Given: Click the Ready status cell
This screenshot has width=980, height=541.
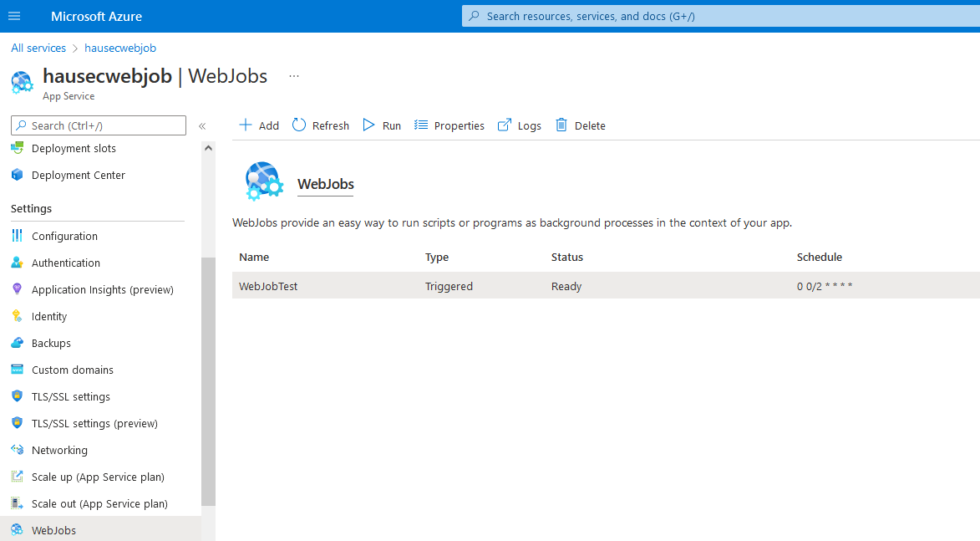Looking at the screenshot, I should pos(566,287).
